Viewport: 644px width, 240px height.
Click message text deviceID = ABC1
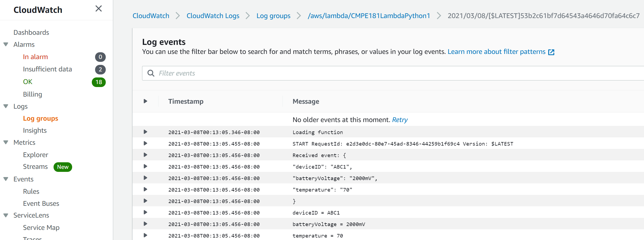316,213
